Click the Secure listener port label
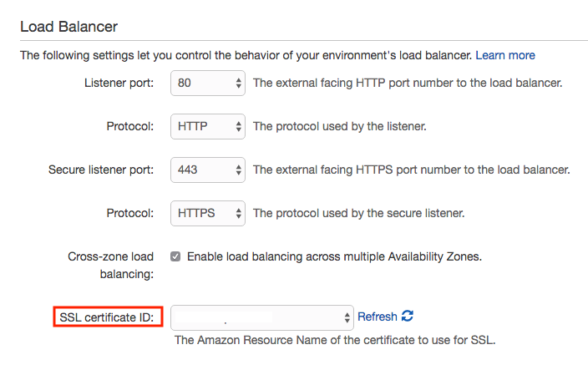This screenshot has height=370, width=588. pyautogui.click(x=101, y=170)
